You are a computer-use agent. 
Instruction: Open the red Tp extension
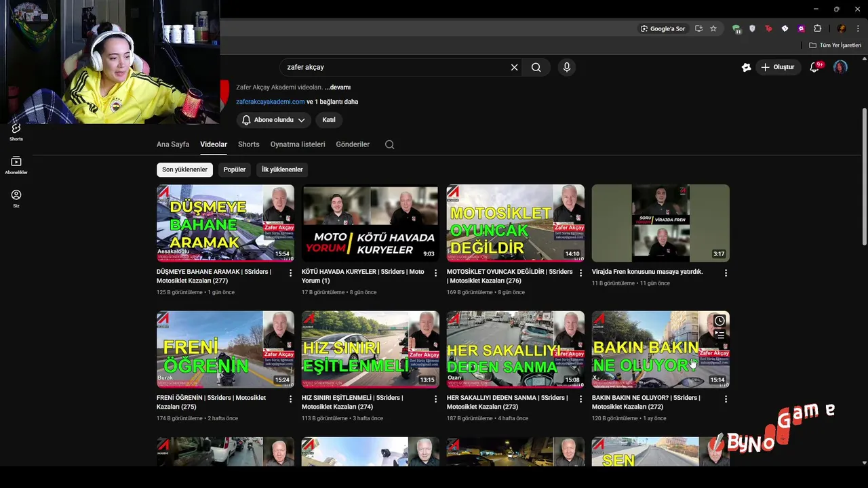[x=768, y=28]
